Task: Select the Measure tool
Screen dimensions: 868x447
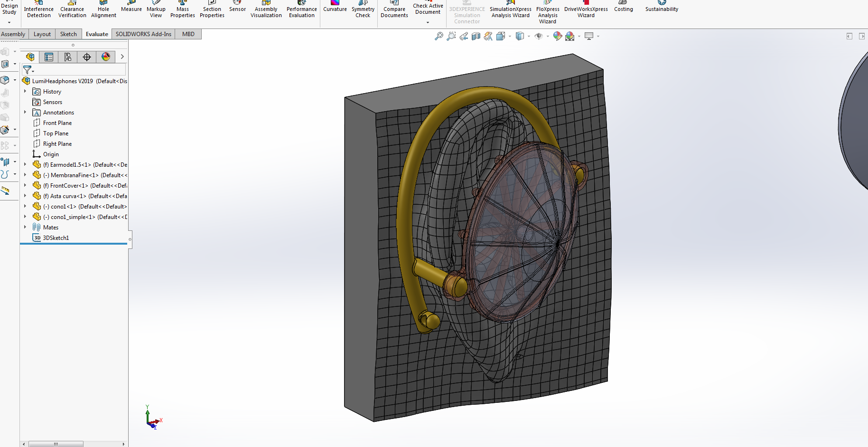Action: (131, 9)
